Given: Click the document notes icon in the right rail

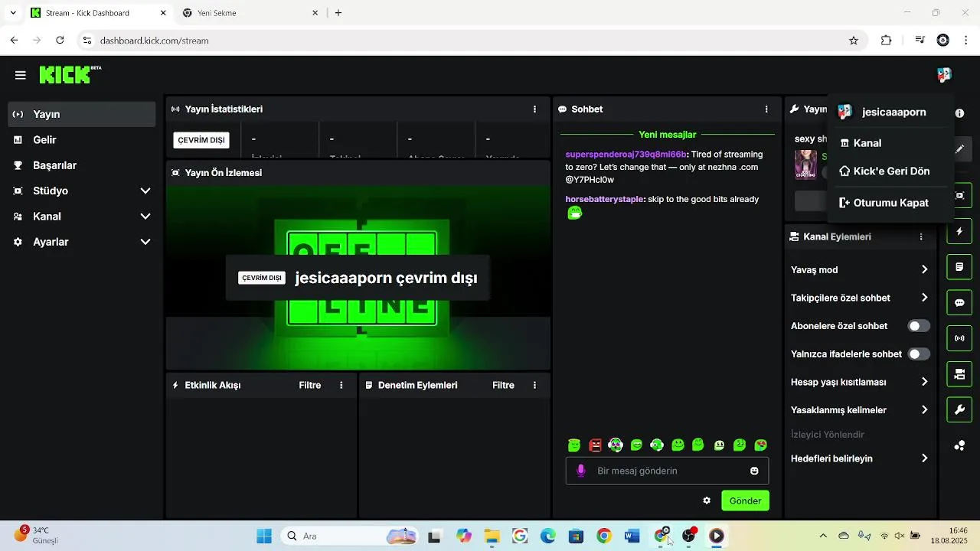Looking at the screenshot, I should [960, 267].
